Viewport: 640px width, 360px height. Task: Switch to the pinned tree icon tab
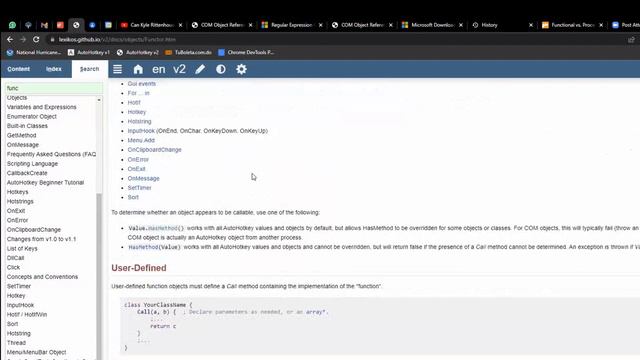(x=28, y=25)
